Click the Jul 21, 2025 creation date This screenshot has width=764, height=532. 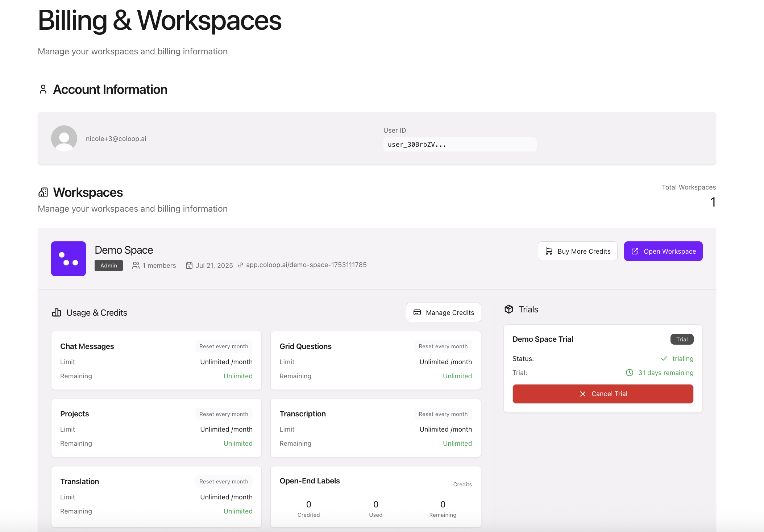tap(214, 265)
